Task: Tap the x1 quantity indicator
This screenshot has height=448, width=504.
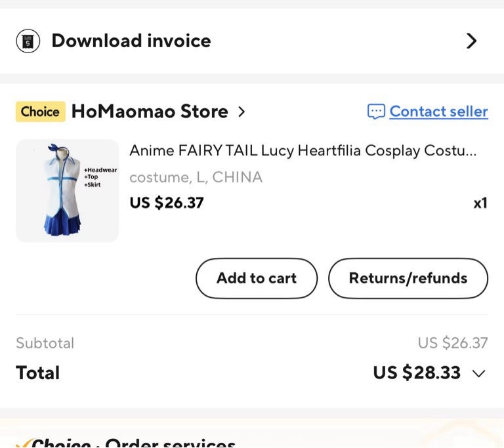Action: [480, 203]
